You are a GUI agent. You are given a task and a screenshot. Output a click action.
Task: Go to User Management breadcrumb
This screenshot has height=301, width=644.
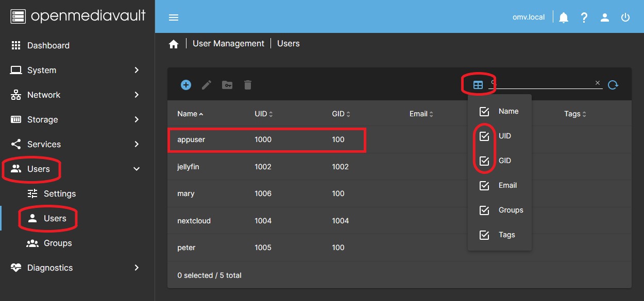click(228, 44)
